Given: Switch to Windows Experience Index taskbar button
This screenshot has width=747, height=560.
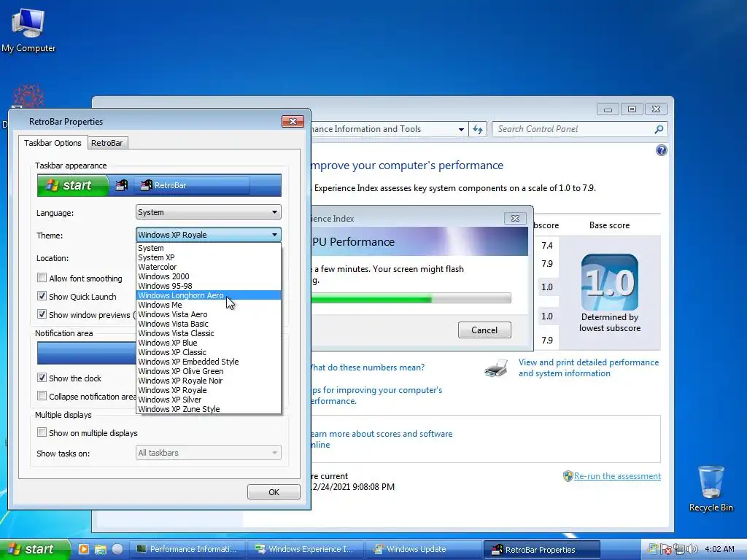Looking at the screenshot, I should (x=306, y=549).
